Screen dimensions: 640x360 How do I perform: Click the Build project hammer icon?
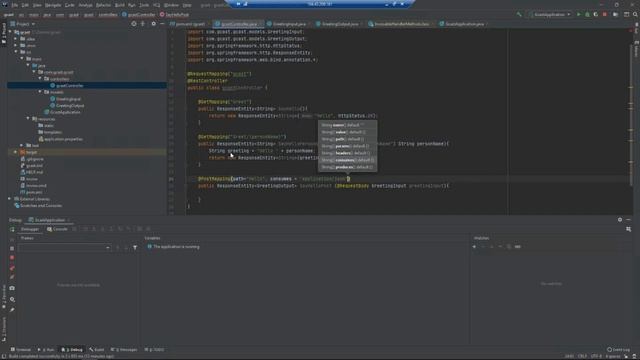click(x=519, y=15)
